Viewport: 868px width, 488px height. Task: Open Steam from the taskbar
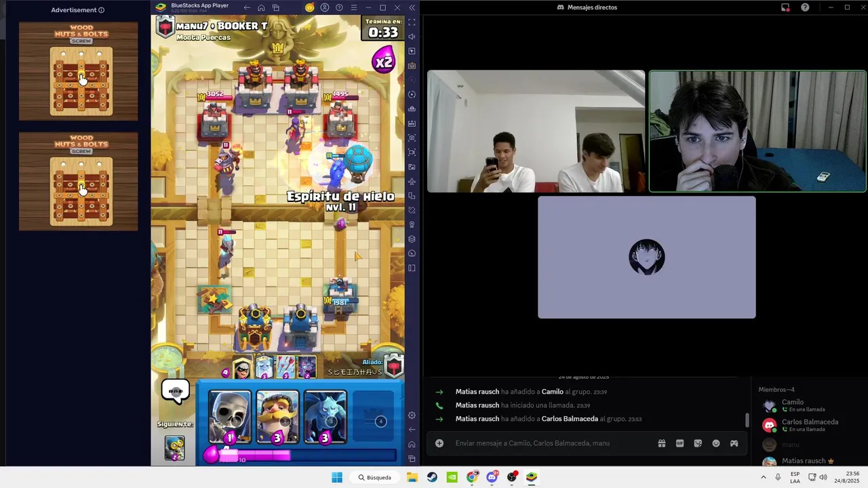tap(432, 477)
